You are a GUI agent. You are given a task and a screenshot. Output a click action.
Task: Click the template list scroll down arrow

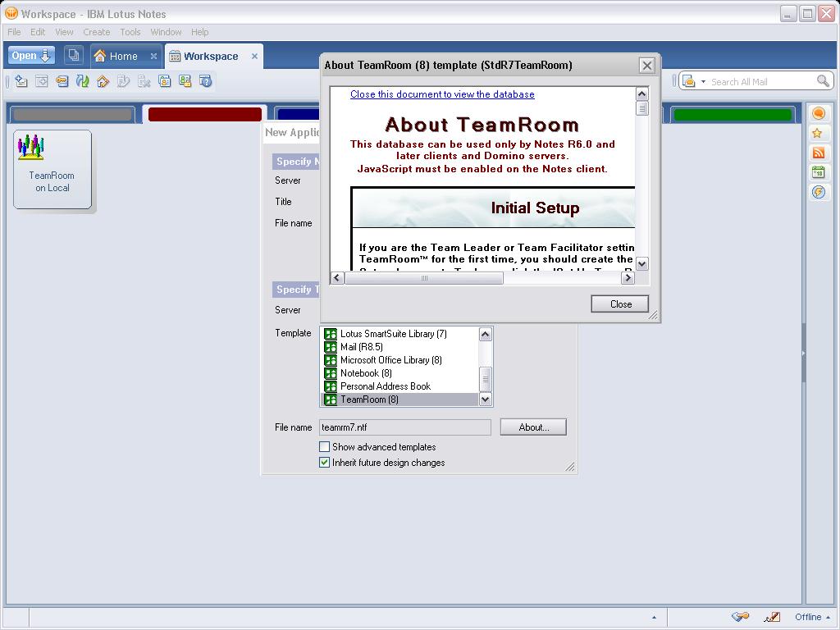pos(486,399)
